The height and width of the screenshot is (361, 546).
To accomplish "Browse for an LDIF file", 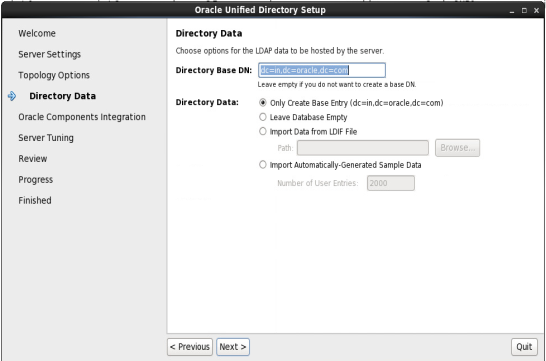I will tap(457, 148).
